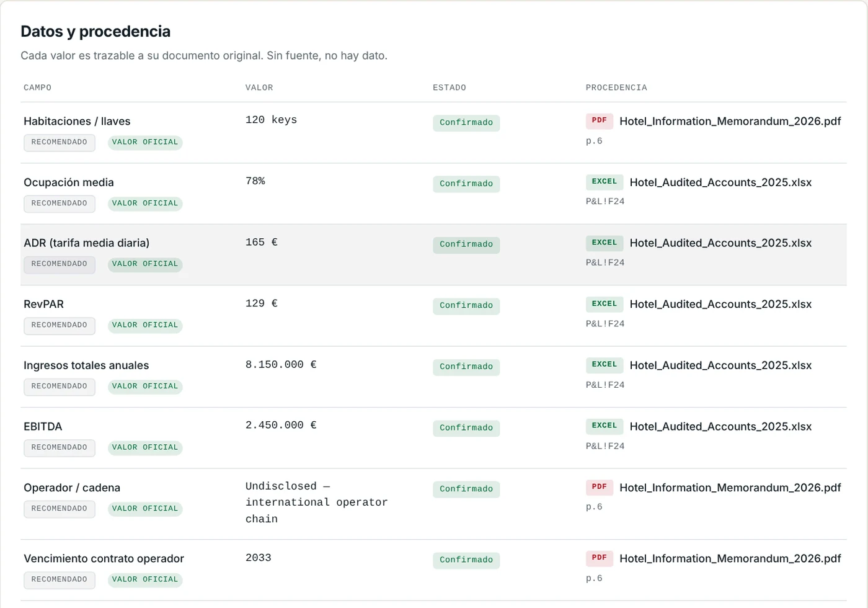Image resolution: width=868 pixels, height=608 pixels.
Task: Click the EXCEL badge in ADR row
Action: [x=604, y=243]
